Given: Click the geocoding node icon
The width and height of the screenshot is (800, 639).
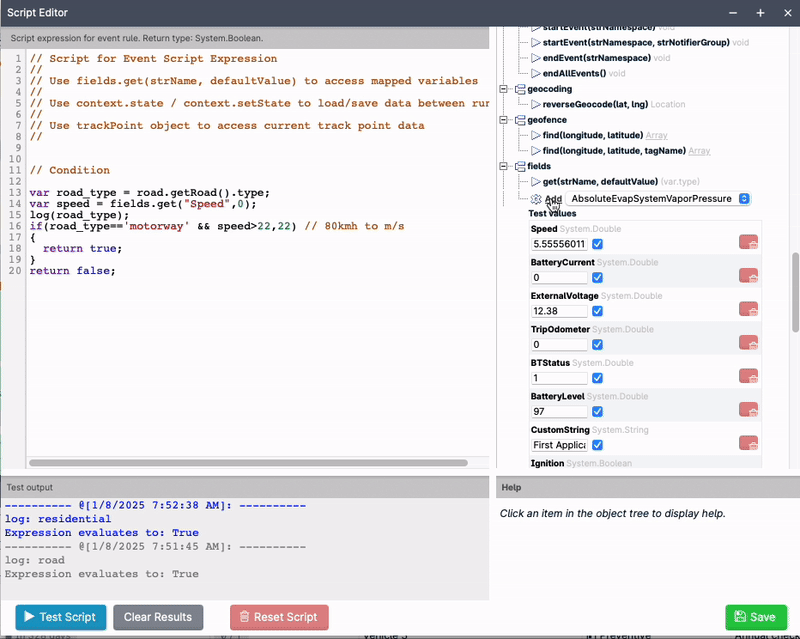Looking at the screenshot, I should 520,89.
